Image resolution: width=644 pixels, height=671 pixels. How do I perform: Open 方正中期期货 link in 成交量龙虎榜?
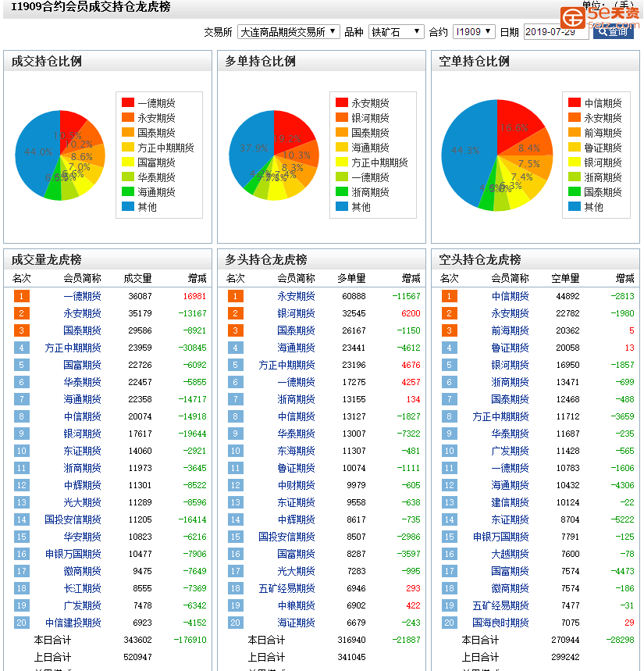point(73,348)
